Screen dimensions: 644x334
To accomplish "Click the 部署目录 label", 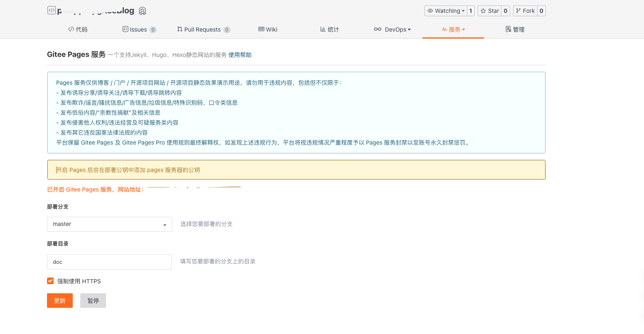I will pos(58,244).
